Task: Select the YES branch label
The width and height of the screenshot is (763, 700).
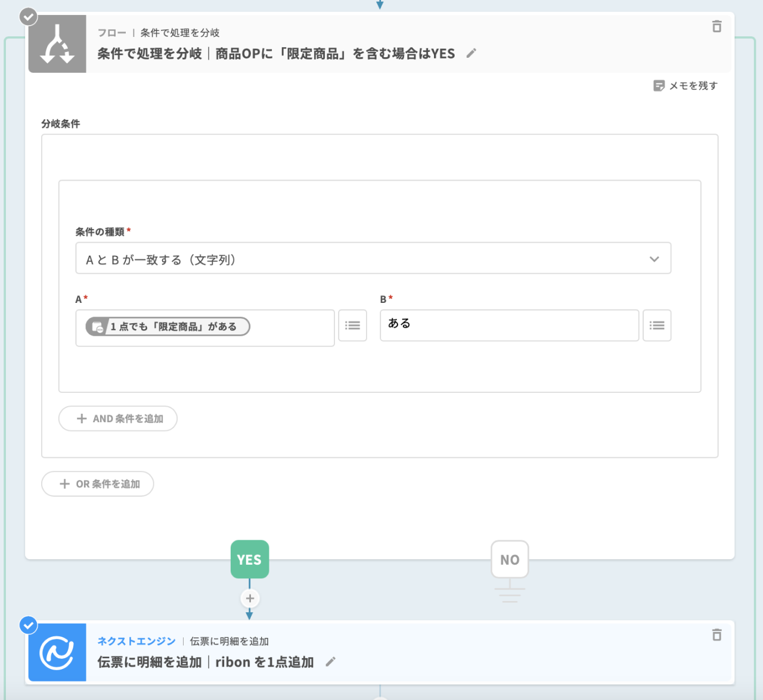Action: pyautogui.click(x=249, y=559)
